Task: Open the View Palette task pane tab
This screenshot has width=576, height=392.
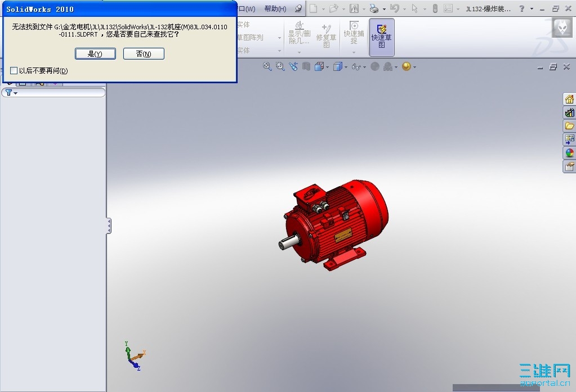Action: (569, 139)
